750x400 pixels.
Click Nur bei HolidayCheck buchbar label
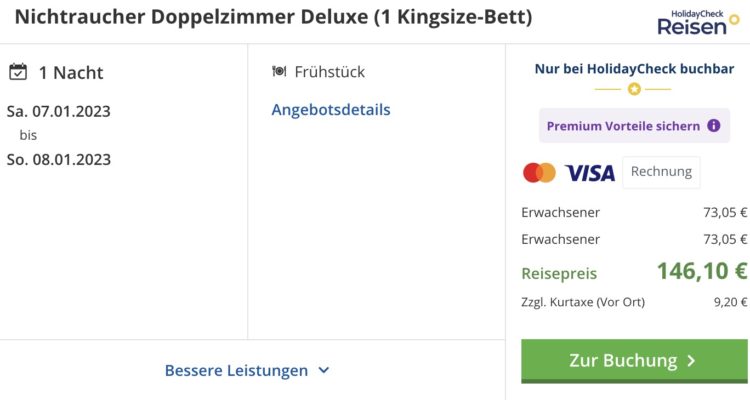tap(634, 69)
